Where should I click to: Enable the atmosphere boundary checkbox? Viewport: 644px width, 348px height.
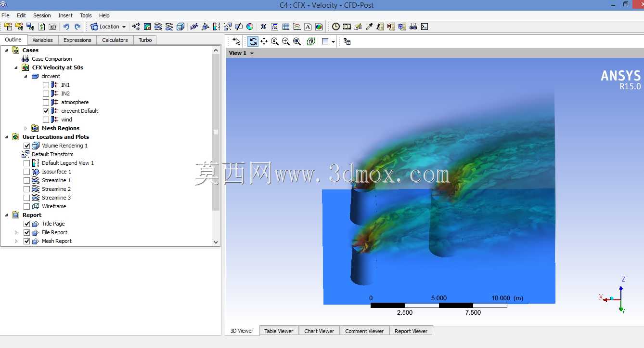click(46, 102)
